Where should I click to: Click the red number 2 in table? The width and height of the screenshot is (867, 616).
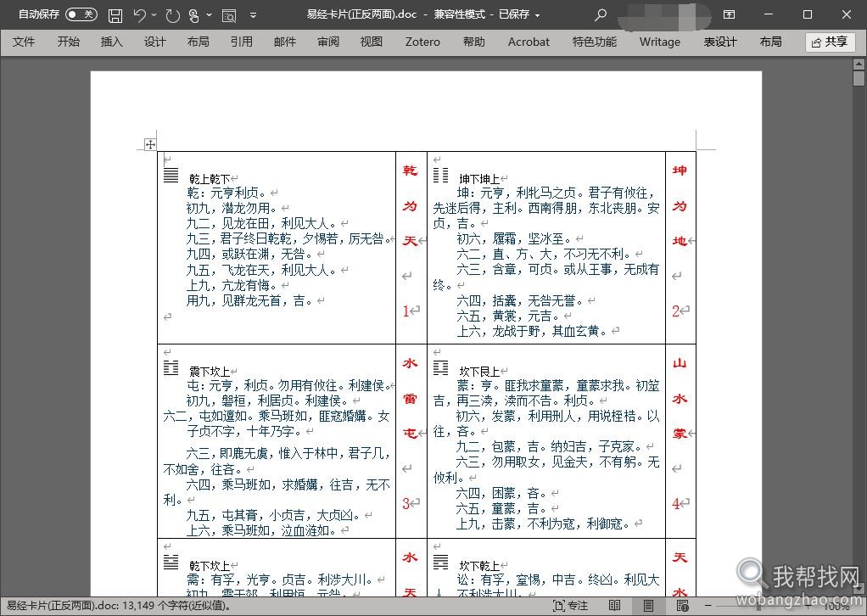click(675, 311)
